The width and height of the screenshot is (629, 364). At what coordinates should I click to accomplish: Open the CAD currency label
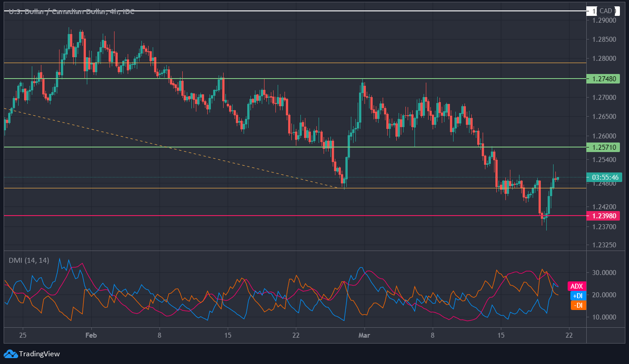(606, 11)
